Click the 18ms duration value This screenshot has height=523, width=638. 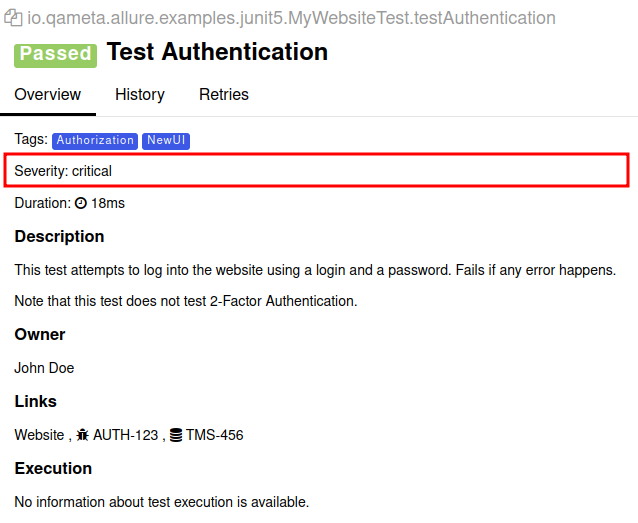pyautogui.click(x=108, y=203)
